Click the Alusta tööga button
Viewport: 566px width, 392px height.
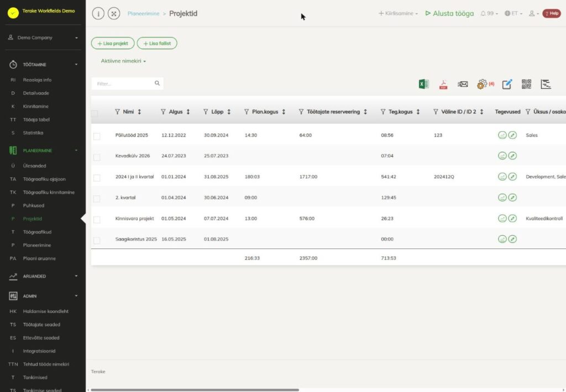pyautogui.click(x=449, y=13)
